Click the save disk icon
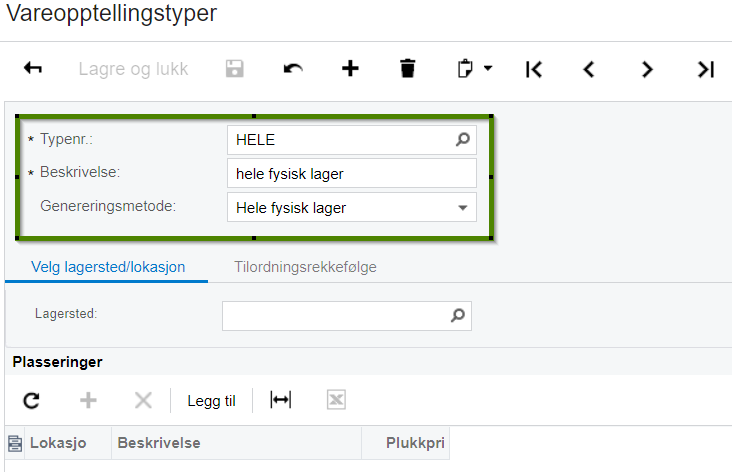The height and width of the screenshot is (472, 732). (234, 69)
